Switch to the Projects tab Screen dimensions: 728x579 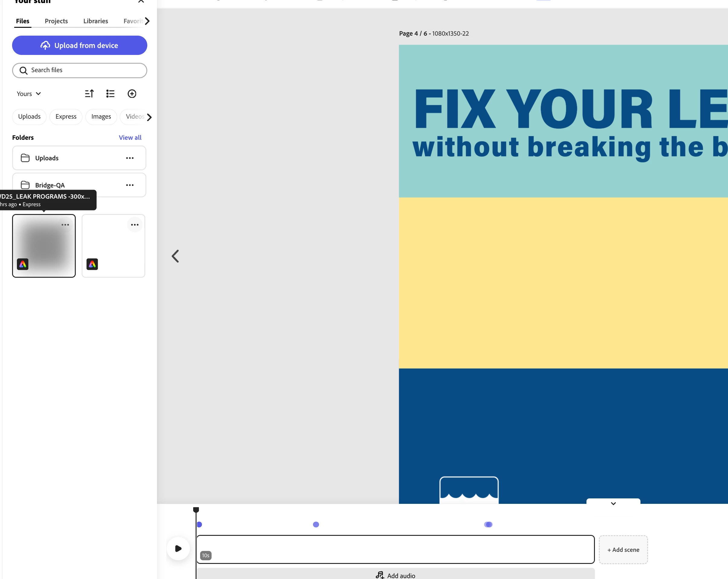click(56, 21)
